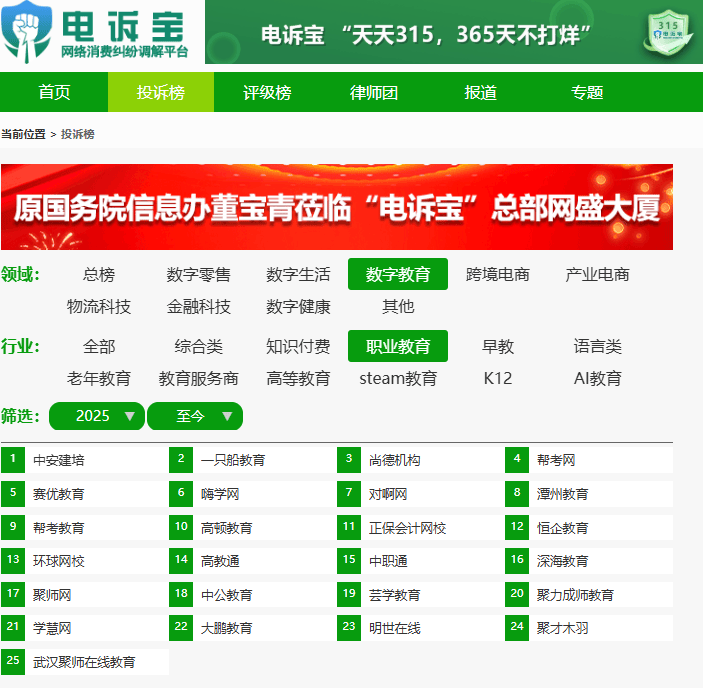Click the 电诉宝 shield logo icon
This screenshot has width=703, height=688.
(x=25, y=32)
